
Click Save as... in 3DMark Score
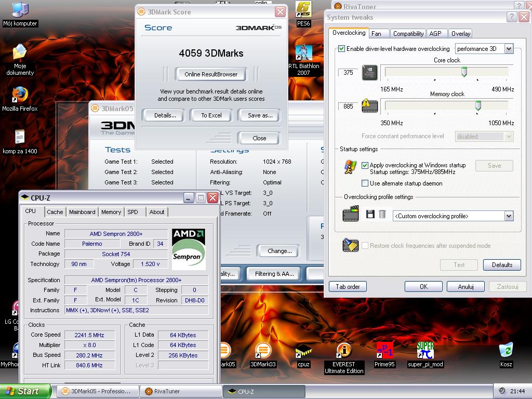click(260, 115)
